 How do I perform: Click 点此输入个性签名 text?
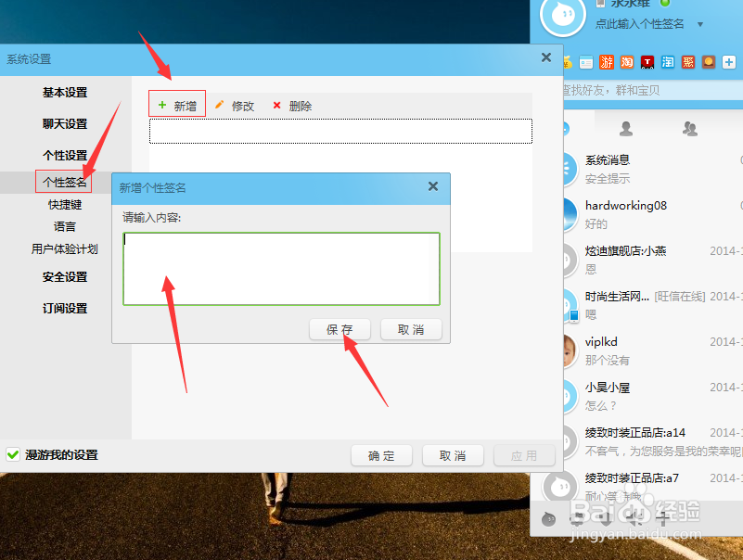click(x=639, y=24)
